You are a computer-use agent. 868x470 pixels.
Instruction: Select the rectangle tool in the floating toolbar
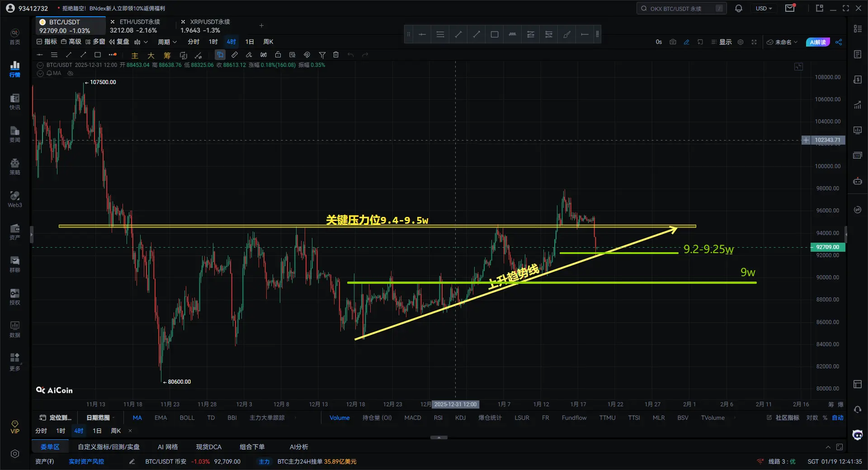point(495,34)
